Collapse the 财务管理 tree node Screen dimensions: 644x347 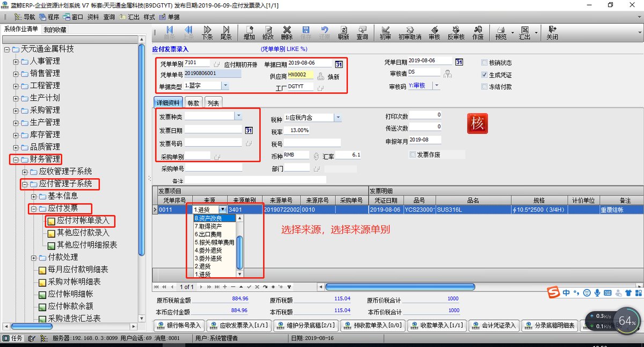tap(16, 160)
